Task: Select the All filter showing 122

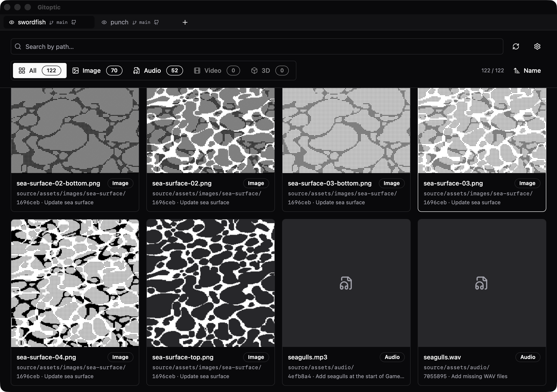Action: pos(40,71)
